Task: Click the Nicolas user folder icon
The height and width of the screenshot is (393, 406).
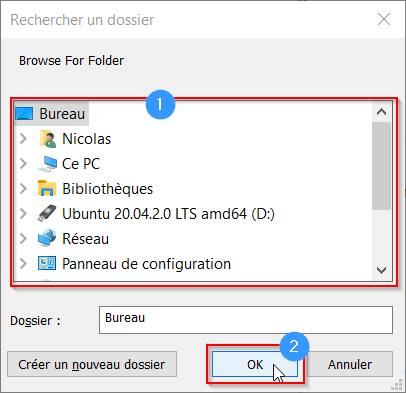Action: pyautogui.click(x=47, y=139)
